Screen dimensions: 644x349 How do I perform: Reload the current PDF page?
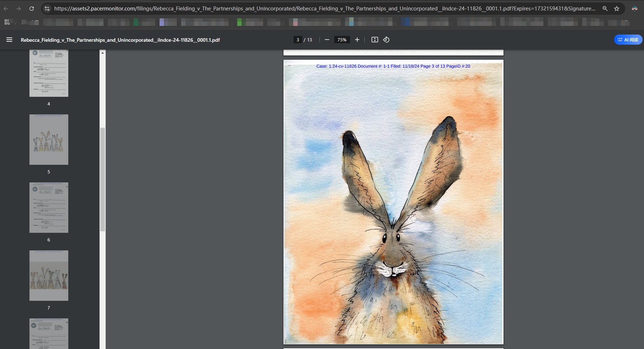(32, 9)
